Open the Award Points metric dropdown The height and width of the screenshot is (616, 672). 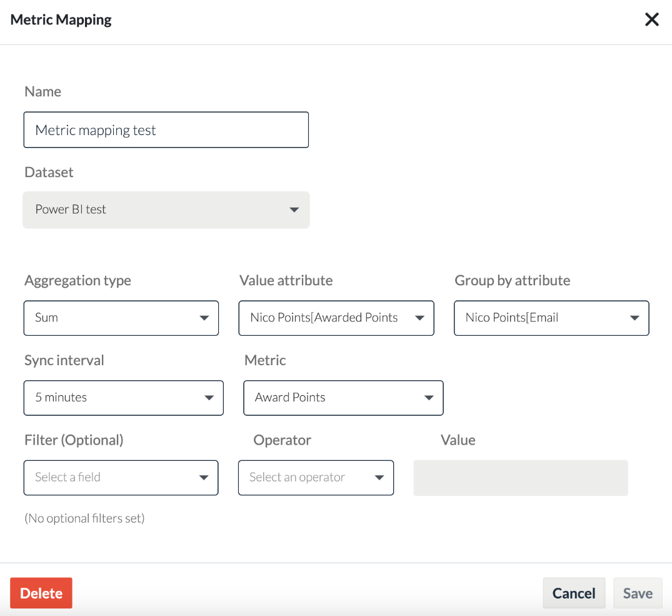point(343,398)
